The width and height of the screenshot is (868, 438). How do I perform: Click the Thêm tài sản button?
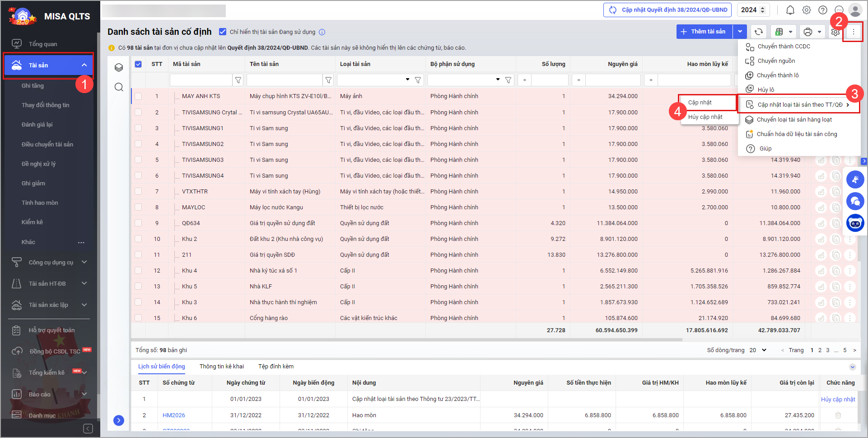(704, 32)
